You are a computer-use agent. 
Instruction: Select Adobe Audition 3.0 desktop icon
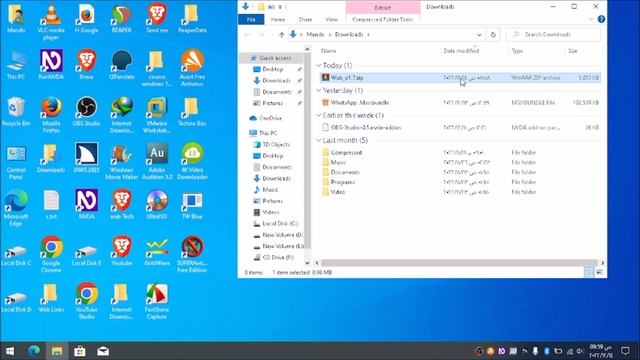pyautogui.click(x=157, y=162)
